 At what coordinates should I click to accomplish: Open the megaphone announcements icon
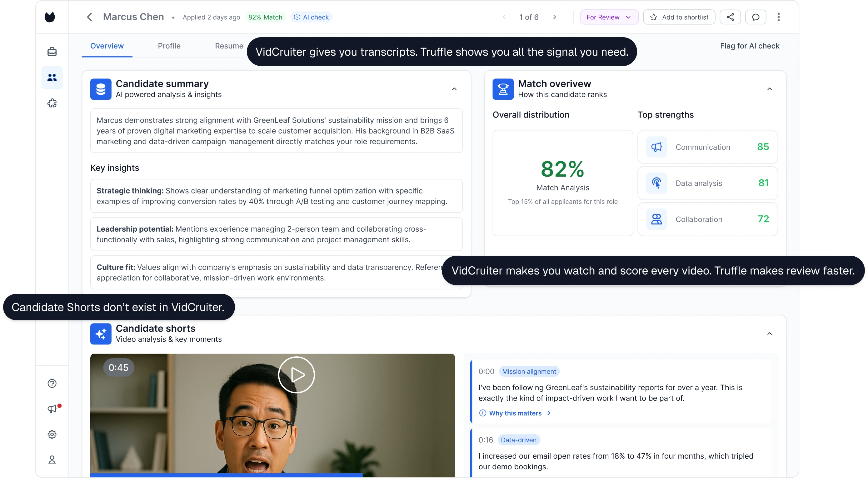tap(52, 409)
